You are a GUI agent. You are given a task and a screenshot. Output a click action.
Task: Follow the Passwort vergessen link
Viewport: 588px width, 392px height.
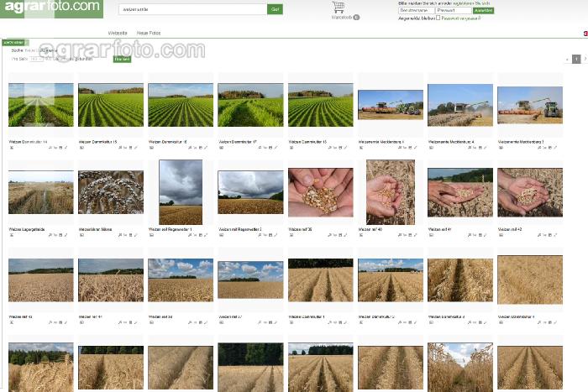pyautogui.click(x=461, y=18)
